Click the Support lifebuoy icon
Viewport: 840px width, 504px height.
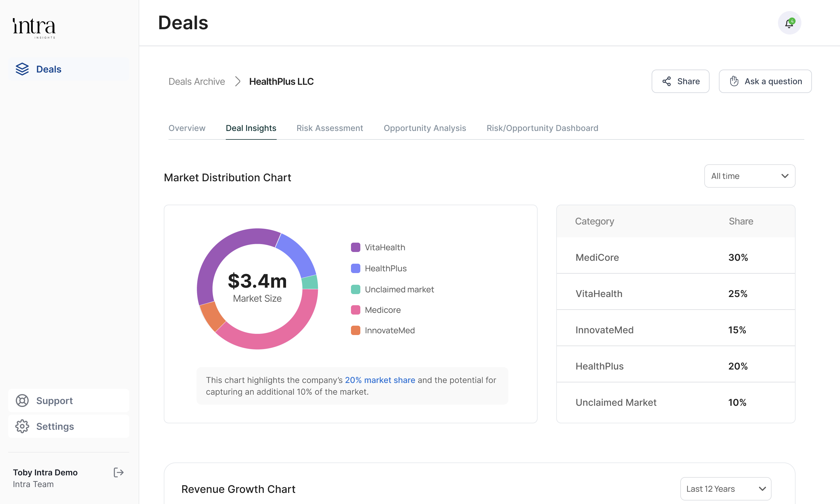coord(23,401)
